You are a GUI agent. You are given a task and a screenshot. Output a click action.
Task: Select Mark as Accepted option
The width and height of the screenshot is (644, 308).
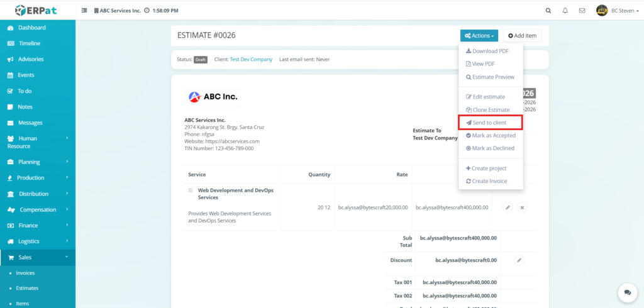(x=491, y=136)
